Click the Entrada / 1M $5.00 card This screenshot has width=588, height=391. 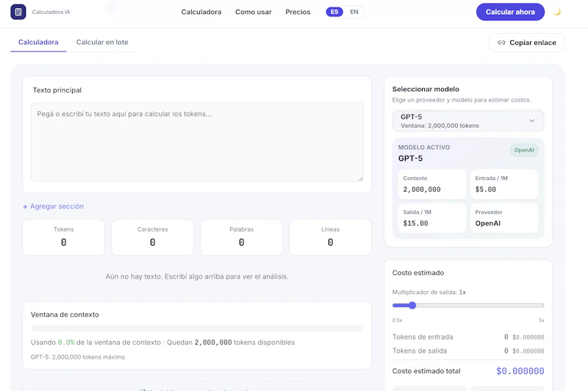pos(504,184)
